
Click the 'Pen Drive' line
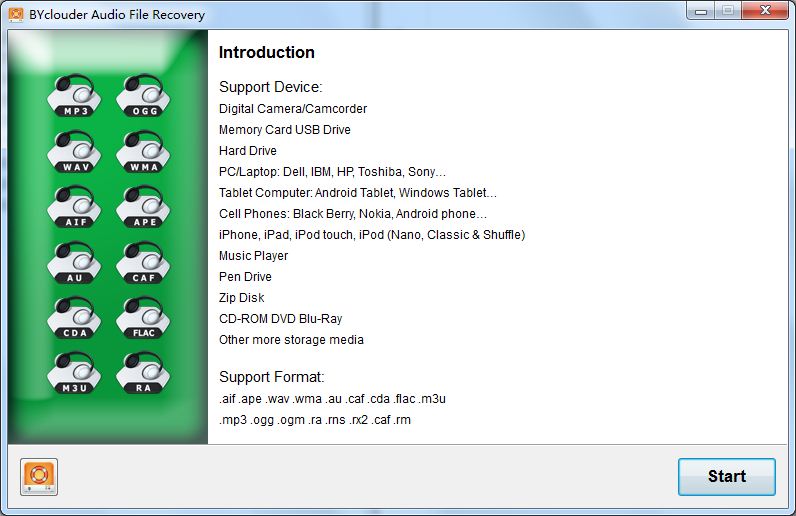[x=245, y=277]
